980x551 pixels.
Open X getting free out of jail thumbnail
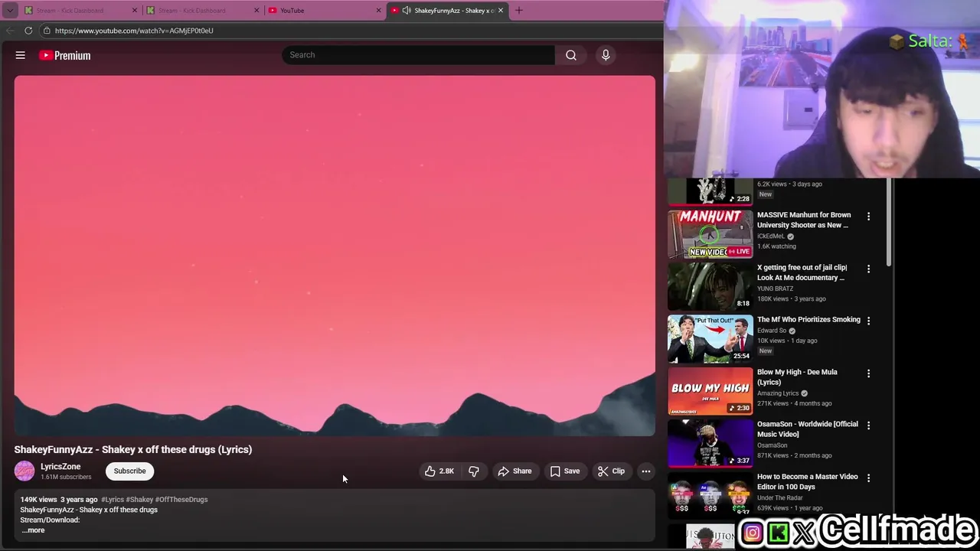tap(710, 285)
